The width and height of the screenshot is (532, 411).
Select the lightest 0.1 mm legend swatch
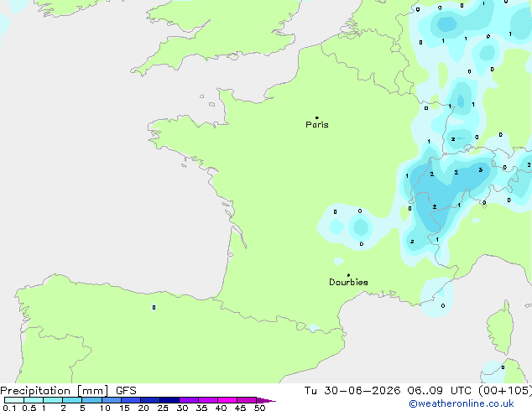point(14,400)
